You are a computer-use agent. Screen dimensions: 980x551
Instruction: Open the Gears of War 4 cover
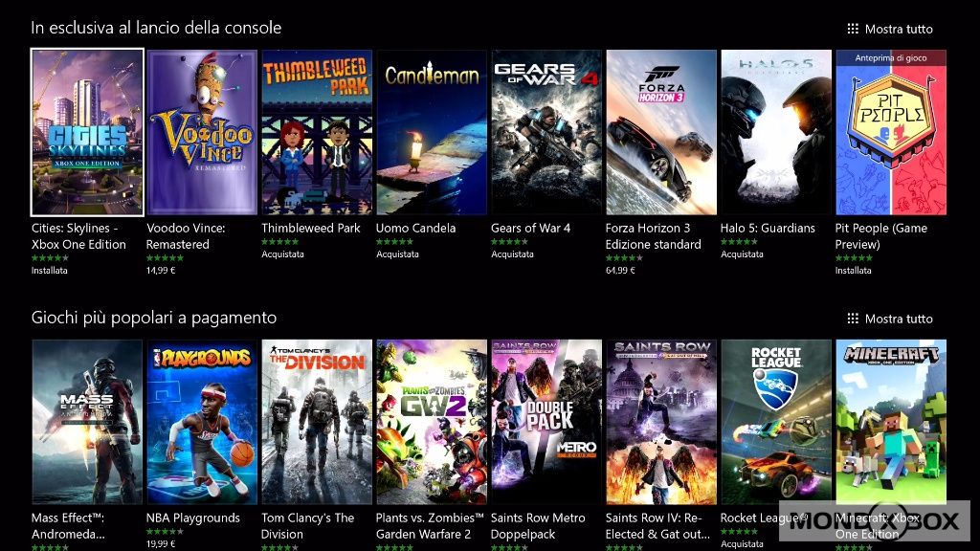tap(546, 132)
